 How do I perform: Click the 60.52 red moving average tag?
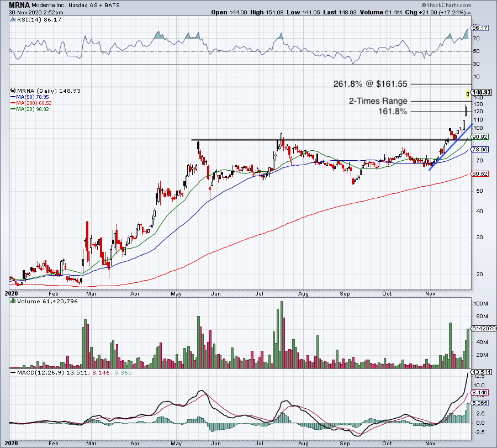(480, 174)
